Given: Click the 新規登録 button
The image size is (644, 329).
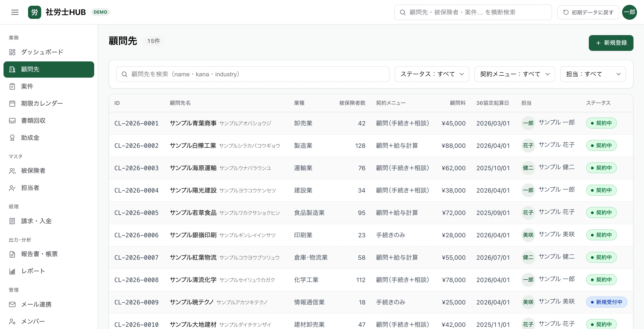Looking at the screenshot, I should (x=611, y=43).
